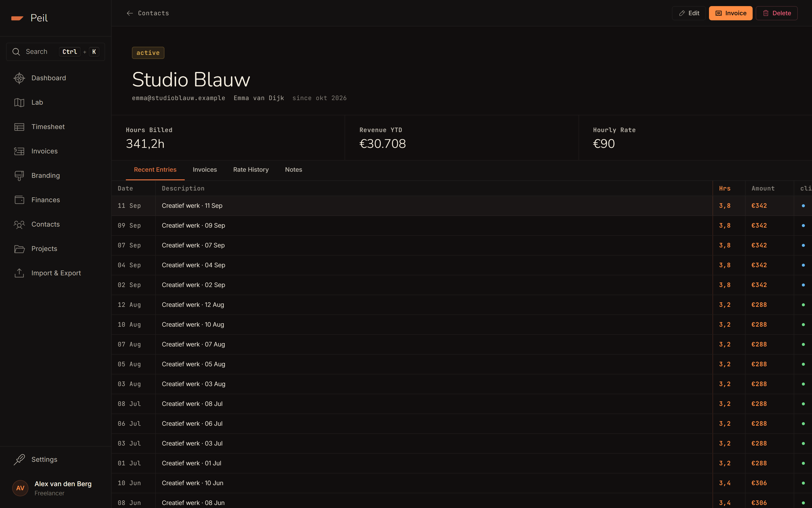Click the Hours Billed value 341,2h
The width and height of the screenshot is (812, 508).
pos(145,144)
